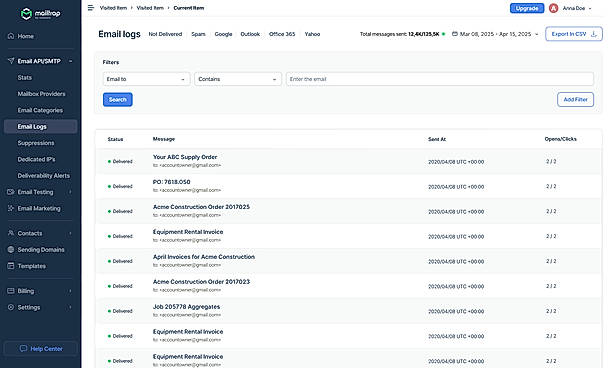Screen dimensions: 615x368
Task: Switch to Google tab
Action: (x=223, y=34)
